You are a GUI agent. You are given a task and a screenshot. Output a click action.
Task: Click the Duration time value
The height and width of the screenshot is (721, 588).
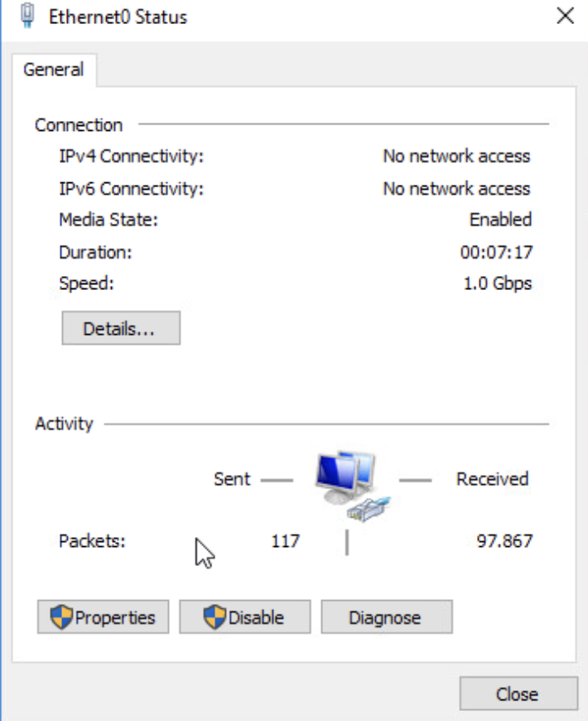pyautogui.click(x=496, y=252)
